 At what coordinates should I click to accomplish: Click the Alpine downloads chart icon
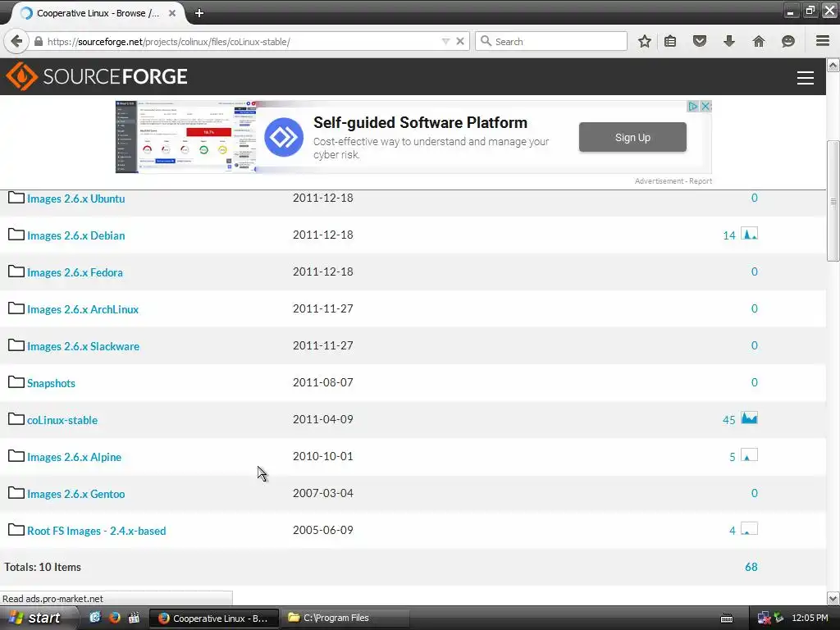[750, 455]
